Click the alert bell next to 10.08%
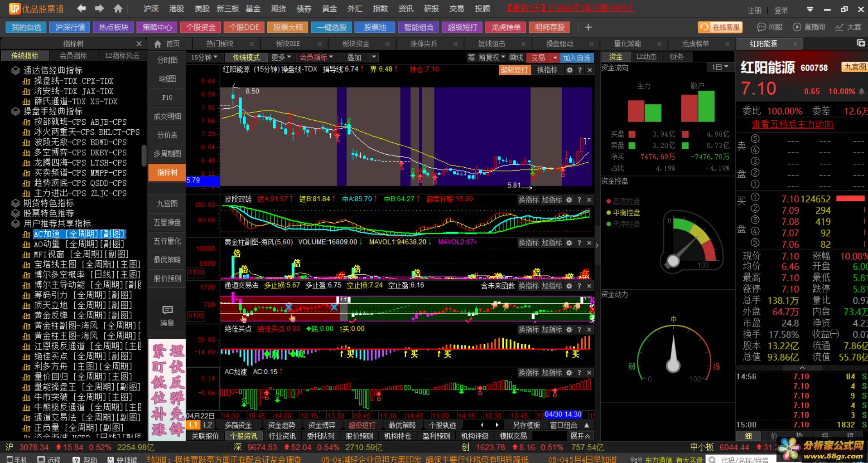The image size is (868, 463). click(861, 91)
